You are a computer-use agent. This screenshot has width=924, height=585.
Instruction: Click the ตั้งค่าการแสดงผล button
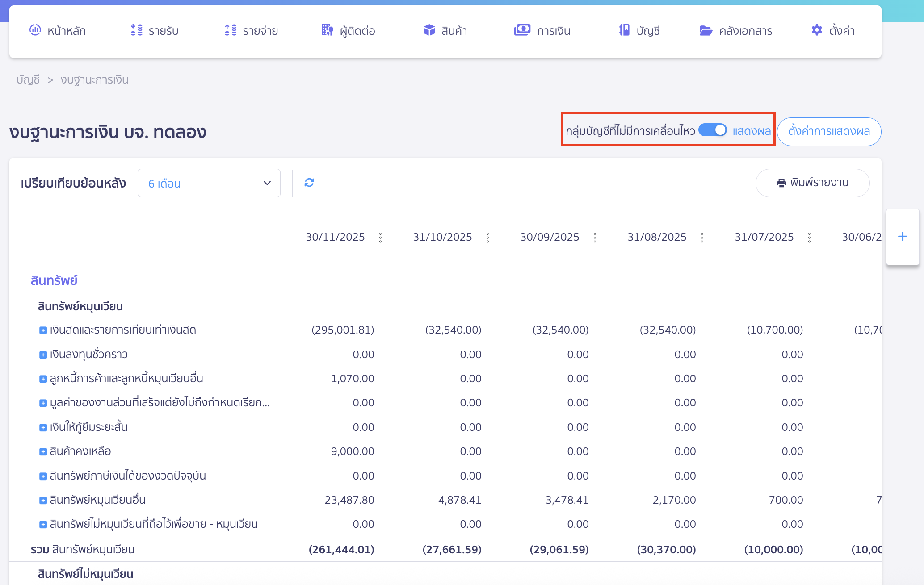829,131
